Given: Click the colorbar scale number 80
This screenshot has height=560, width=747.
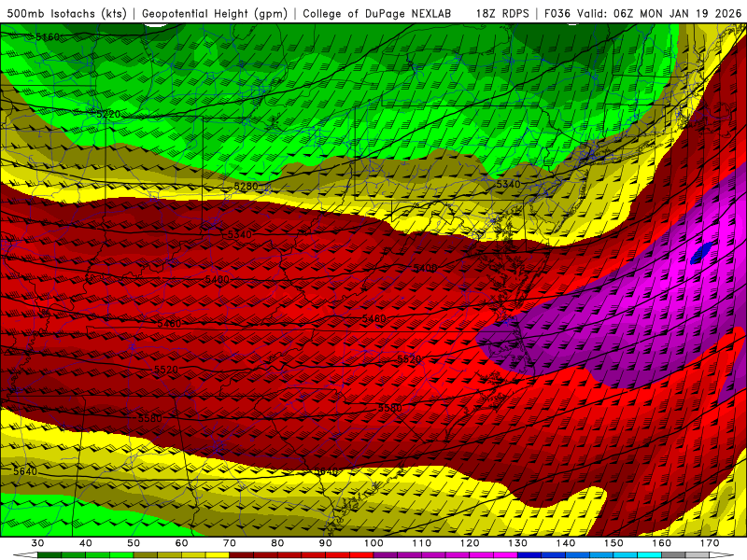Looking at the screenshot, I should tap(277, 543).
